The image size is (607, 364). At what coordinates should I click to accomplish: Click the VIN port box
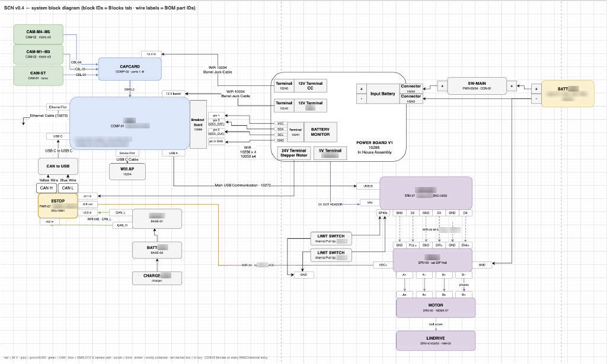[x=370, y=203]
